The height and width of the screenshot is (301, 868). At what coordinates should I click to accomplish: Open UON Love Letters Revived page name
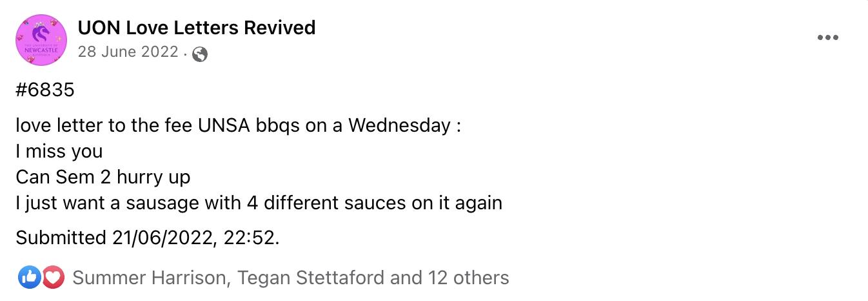[x=196, y=28]
